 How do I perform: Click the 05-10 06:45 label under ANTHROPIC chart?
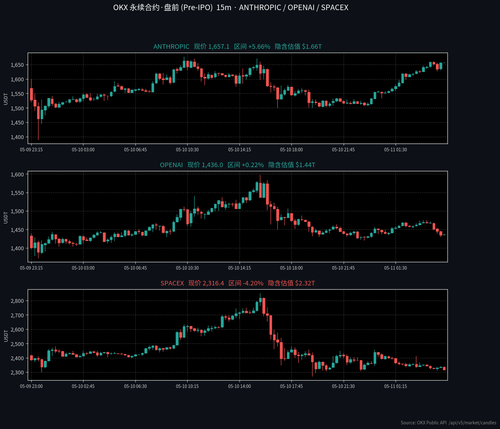(135, 150)
